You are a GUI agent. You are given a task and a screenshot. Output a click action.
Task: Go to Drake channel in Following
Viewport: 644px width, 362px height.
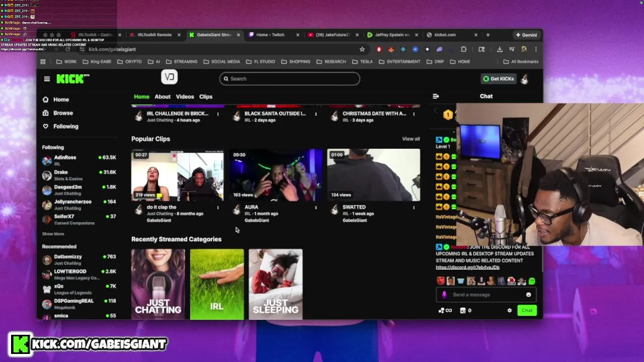79,175
